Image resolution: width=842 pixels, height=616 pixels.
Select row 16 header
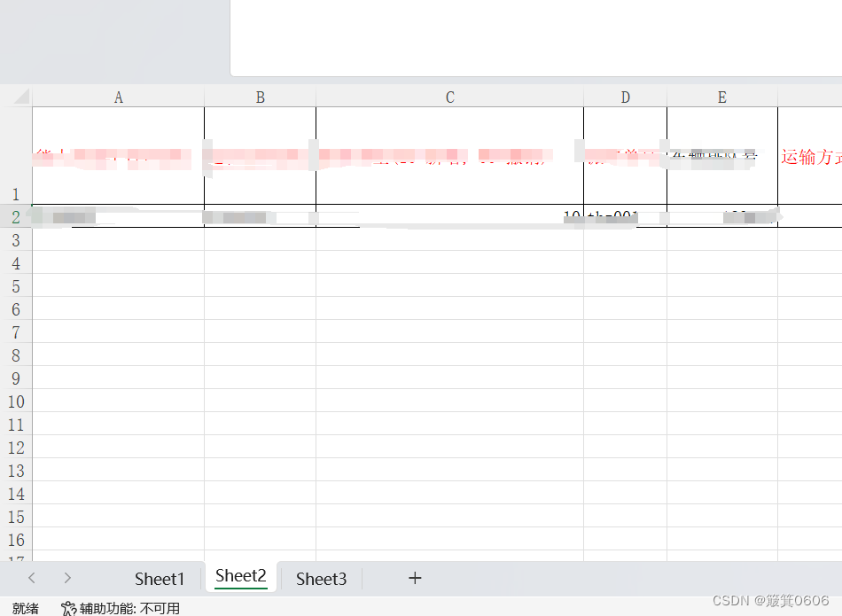[16, 540]
